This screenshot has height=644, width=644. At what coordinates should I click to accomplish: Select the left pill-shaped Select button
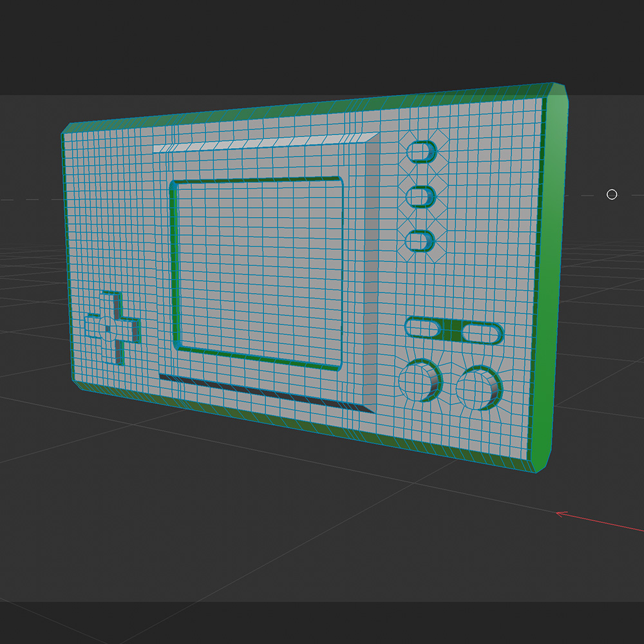click(x=422, y=327)
